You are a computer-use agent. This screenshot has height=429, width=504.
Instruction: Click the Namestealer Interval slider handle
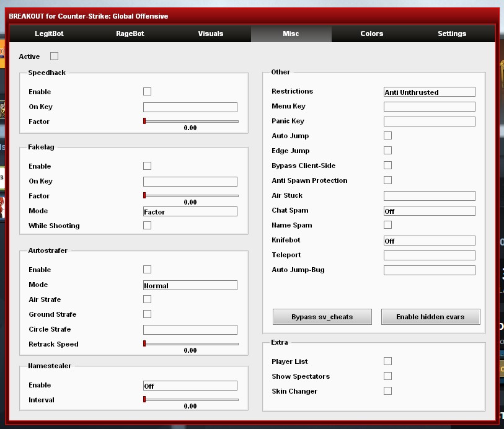(x=144, y=399)
